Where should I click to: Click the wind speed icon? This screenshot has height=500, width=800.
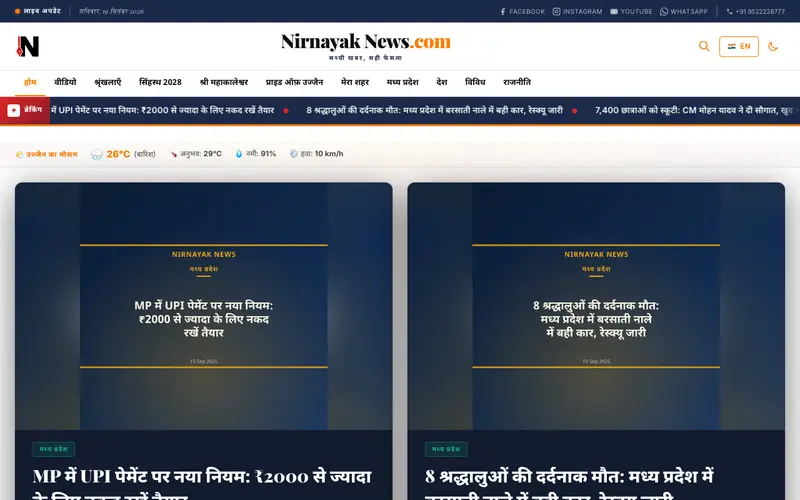pos(293,154)
